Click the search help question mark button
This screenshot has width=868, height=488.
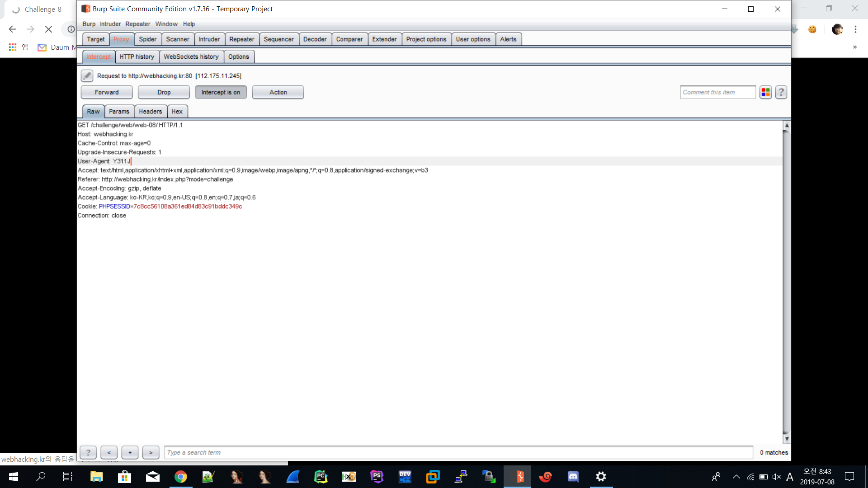pyautogui.click(x=88, y=452)
